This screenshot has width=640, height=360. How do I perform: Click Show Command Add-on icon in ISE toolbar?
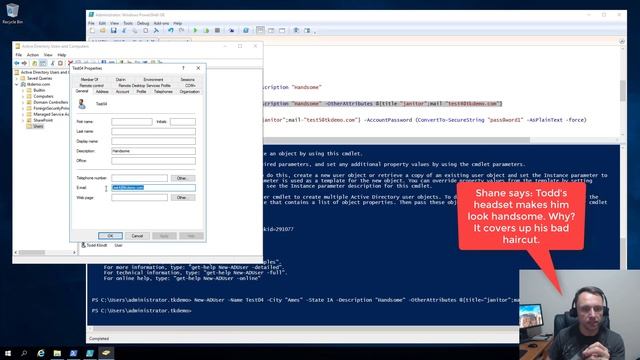point(307,31)
